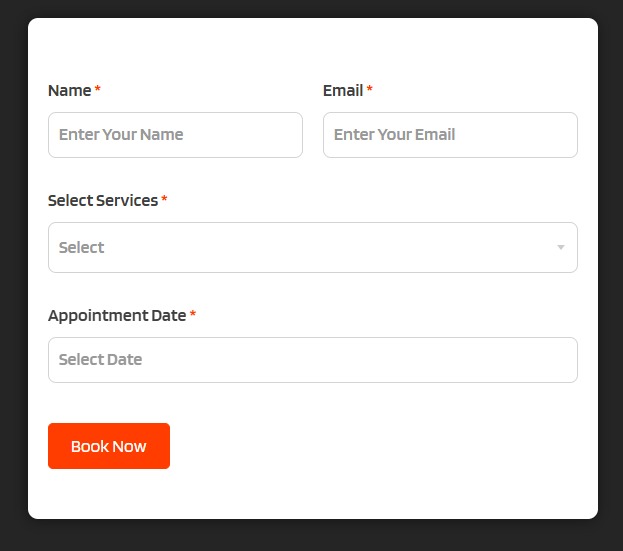Click the 'Book Now' button text
Screen dimensions: 623x551
108,446
